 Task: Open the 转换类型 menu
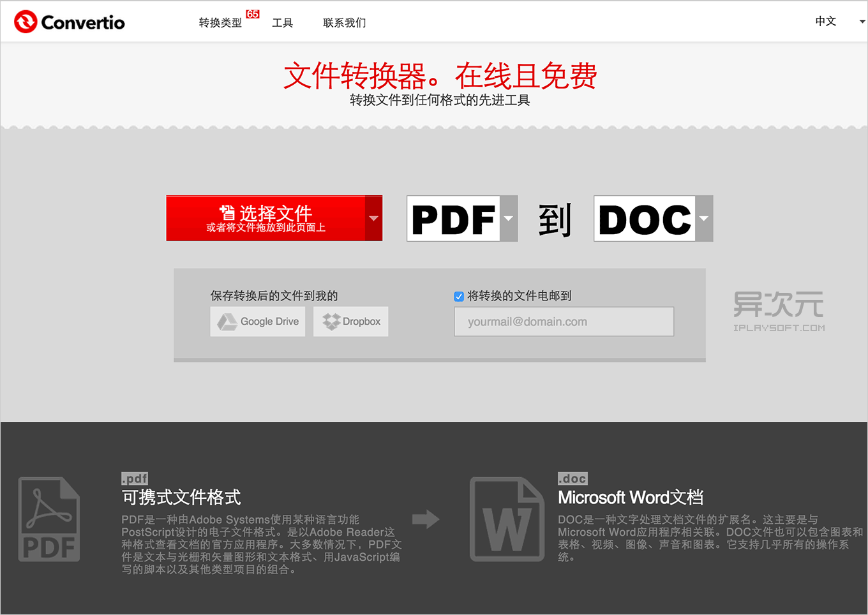point(220,22)
